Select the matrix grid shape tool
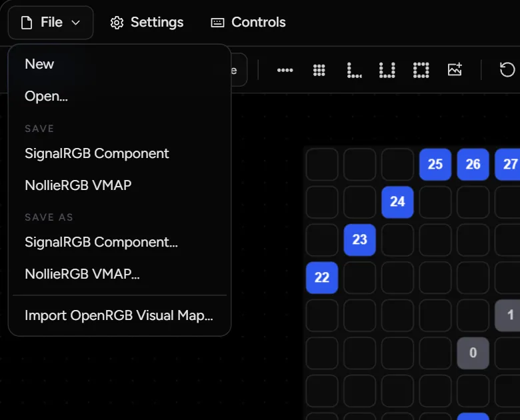Screen dimensions: 520x420 [x=319, y=70]
